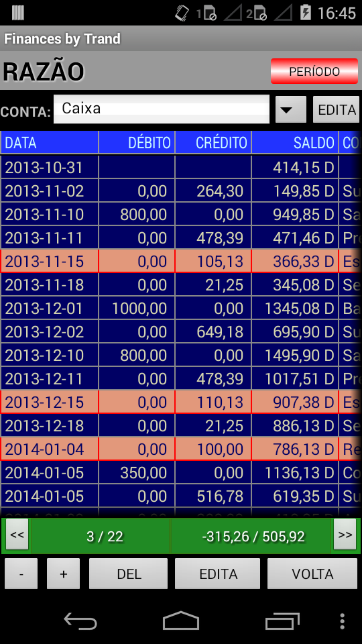Open the Caixa account selector field

(x=162, y=109)
